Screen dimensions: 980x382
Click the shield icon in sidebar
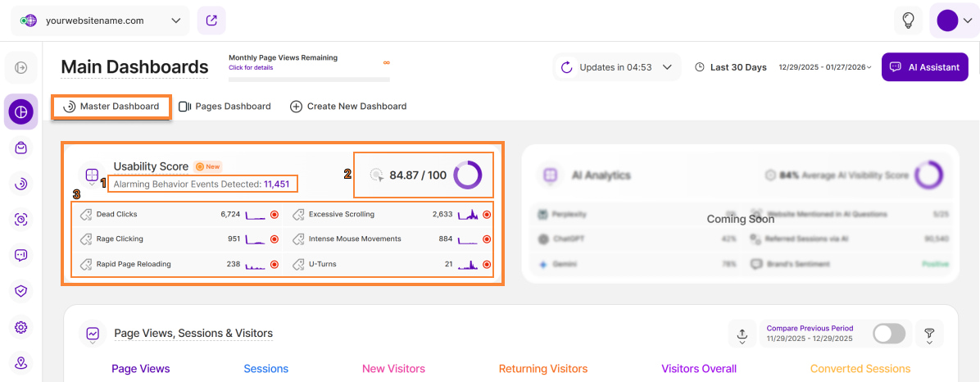click(x=21, y=290)
